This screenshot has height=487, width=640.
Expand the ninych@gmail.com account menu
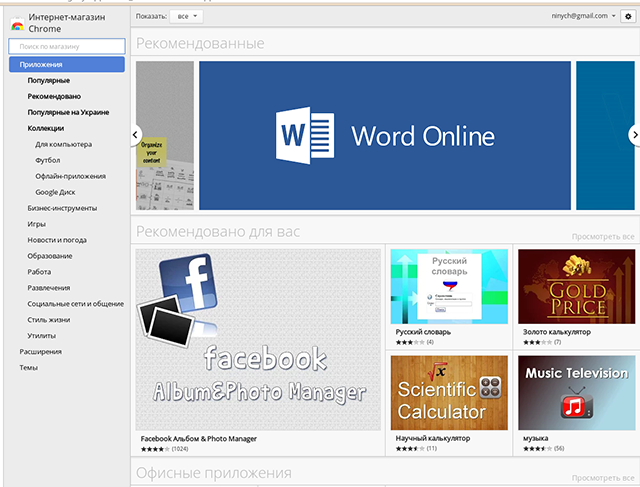tap(583, 16)
